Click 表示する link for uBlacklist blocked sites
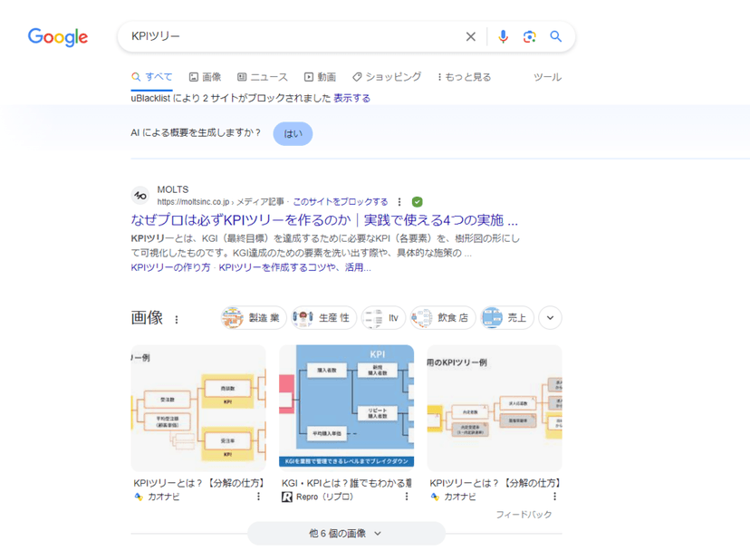The height and width of the screenshot is (560, 750). 352,98
